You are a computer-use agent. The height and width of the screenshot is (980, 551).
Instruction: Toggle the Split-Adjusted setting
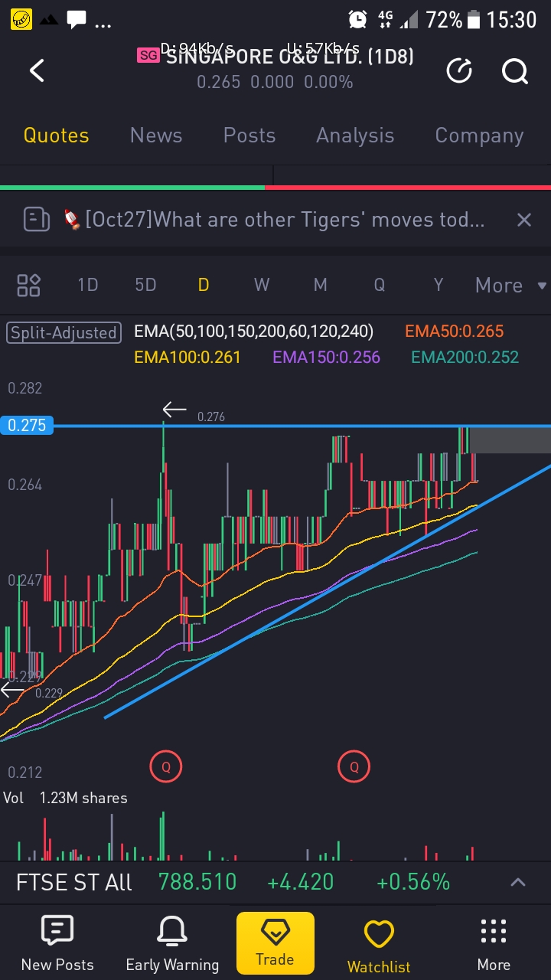(64, 332)
